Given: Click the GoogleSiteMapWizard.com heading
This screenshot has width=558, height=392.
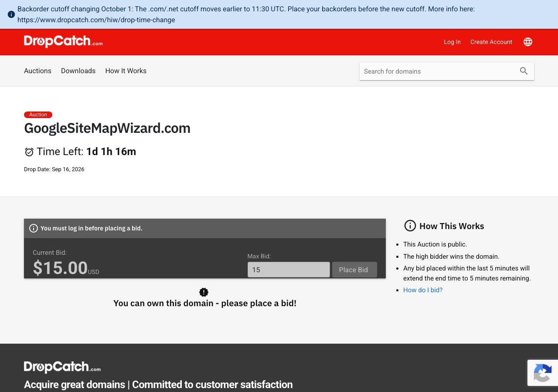Looking at the screenshot, I should 107,128.
